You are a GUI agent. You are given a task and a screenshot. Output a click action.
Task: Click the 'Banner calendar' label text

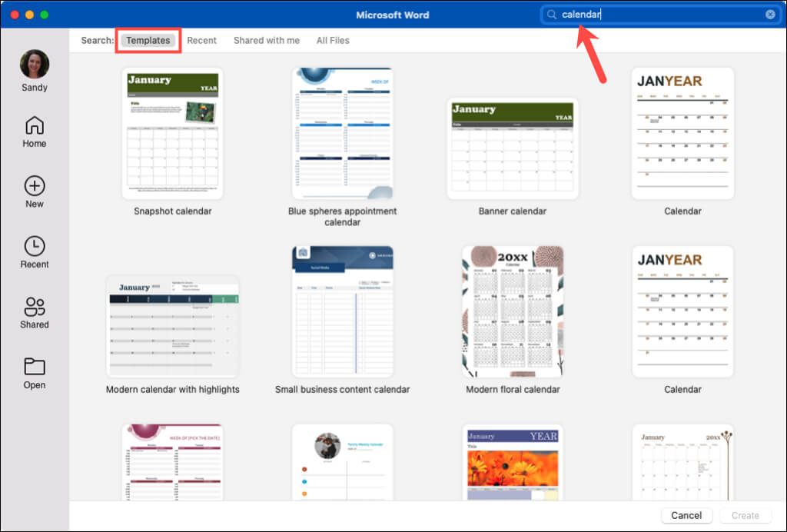(x=513, y=211)
